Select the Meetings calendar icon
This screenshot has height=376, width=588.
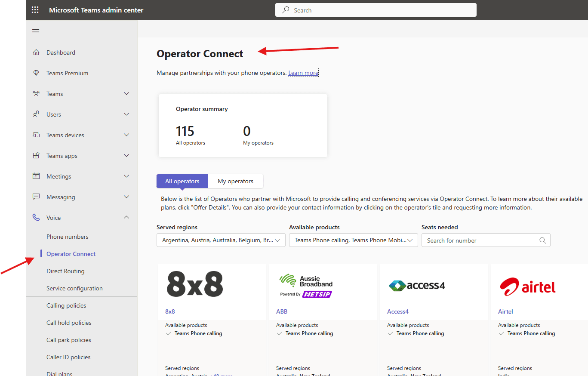point(36,176)
